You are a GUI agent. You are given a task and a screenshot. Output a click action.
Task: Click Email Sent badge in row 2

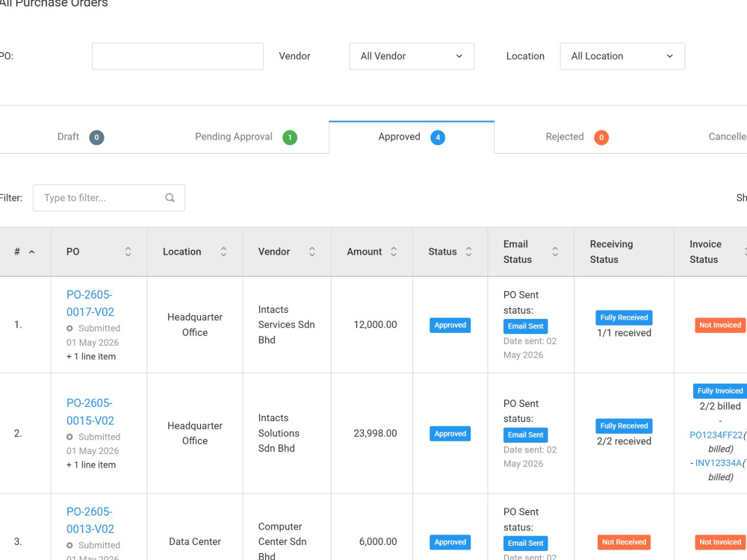(x=525, y=435)
